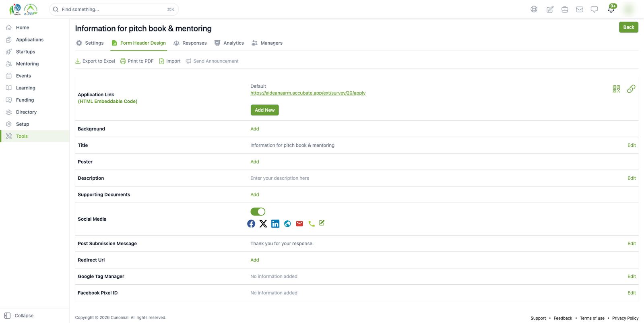
Task: Click the website globe icon in Social Media
Action: coord(287,224)
